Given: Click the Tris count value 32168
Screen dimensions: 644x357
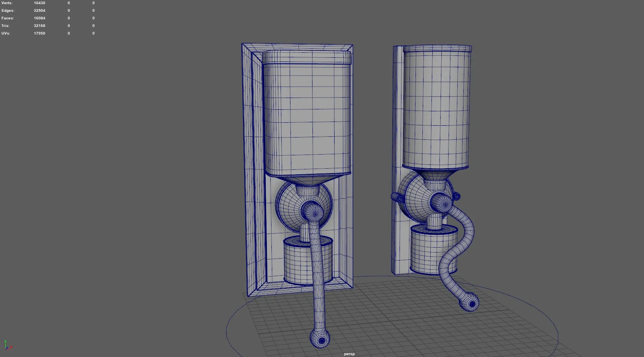Looking at the screenshot, I should tap(40, 26).
